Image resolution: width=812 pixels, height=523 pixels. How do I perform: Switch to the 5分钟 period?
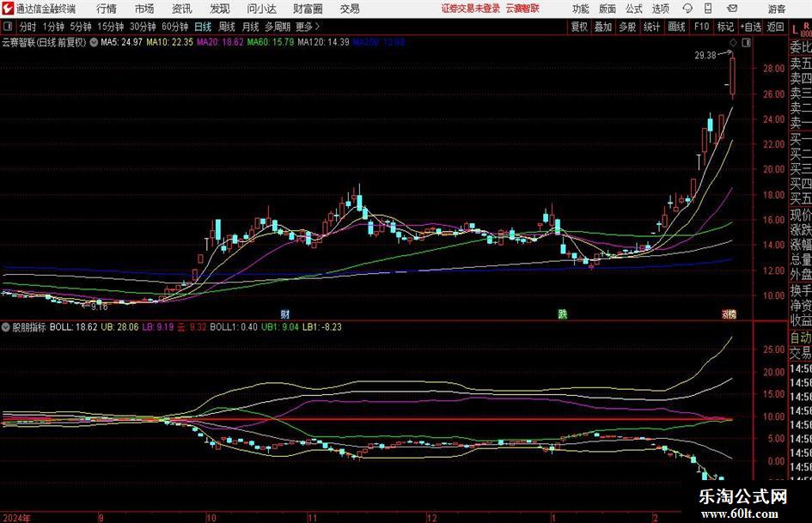click(81, 27)
